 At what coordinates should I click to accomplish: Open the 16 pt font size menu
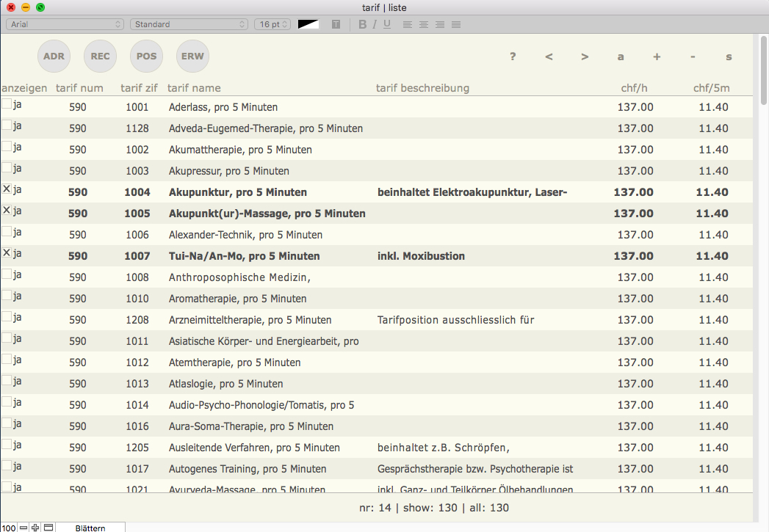point(272,24)
